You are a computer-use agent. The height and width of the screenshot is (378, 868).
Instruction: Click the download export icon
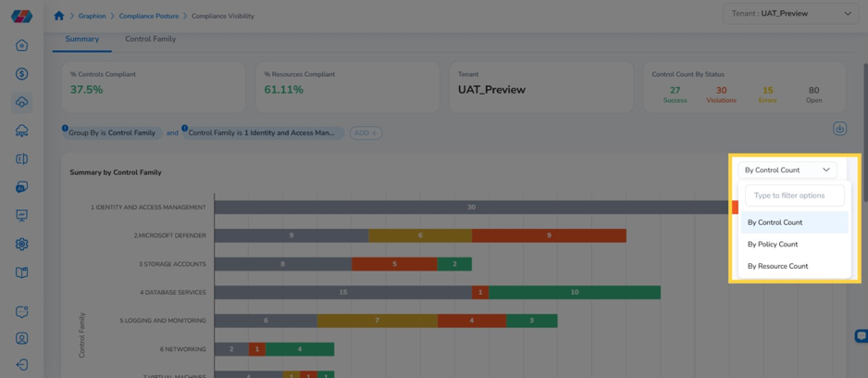839,129
